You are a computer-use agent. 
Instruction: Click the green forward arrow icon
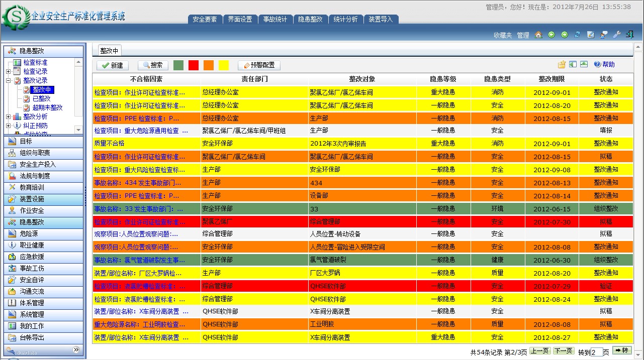click(565, 35)
